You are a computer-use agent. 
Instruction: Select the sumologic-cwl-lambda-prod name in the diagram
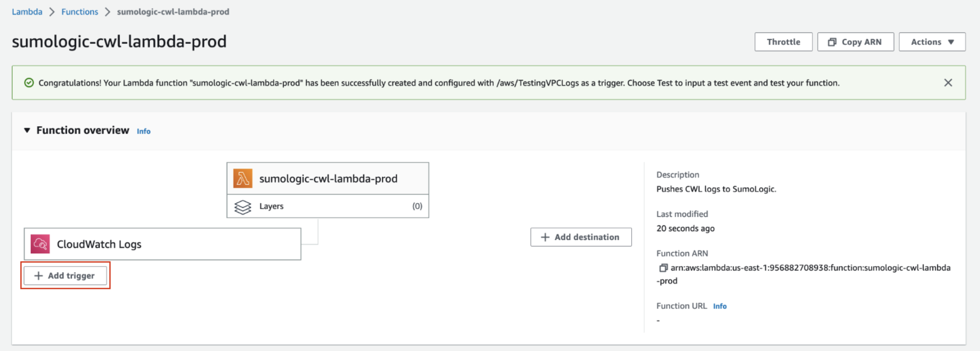click(x=328, y=178)
